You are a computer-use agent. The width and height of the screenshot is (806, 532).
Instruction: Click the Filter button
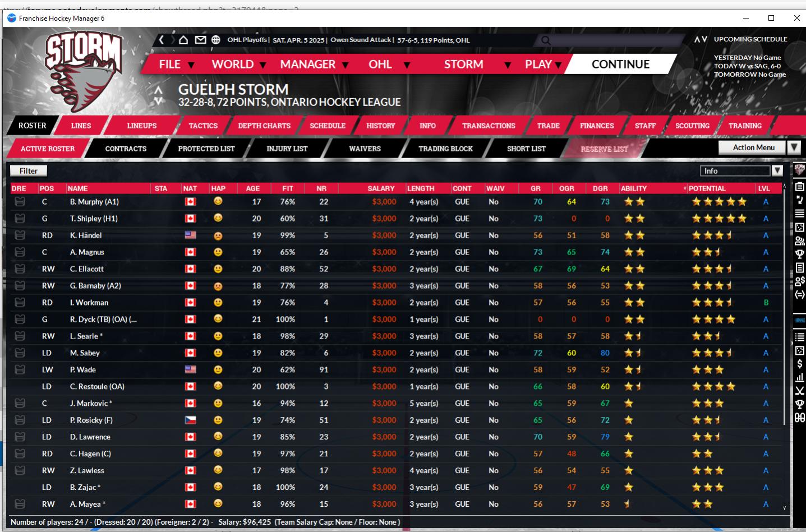coord(29,171)
